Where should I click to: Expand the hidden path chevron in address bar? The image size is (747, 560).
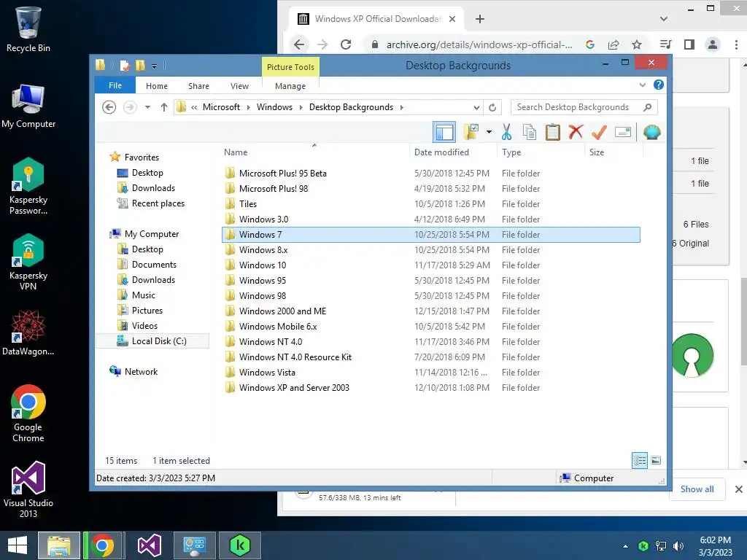pos(194,107)
